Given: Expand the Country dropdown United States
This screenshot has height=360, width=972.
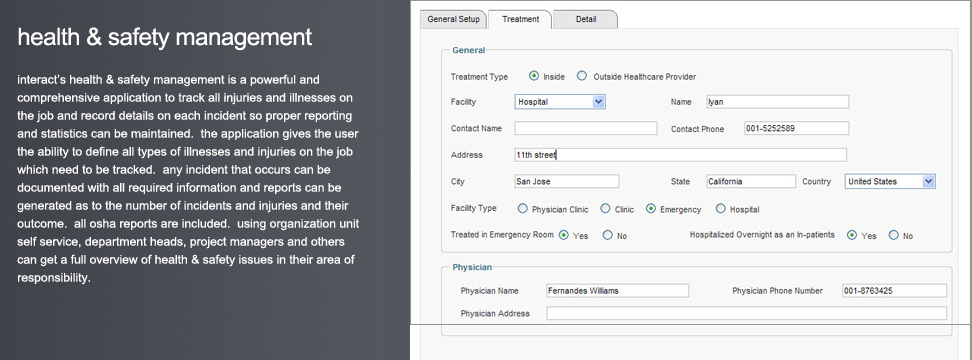Looking at the screenshot, I should click(890, 182).
